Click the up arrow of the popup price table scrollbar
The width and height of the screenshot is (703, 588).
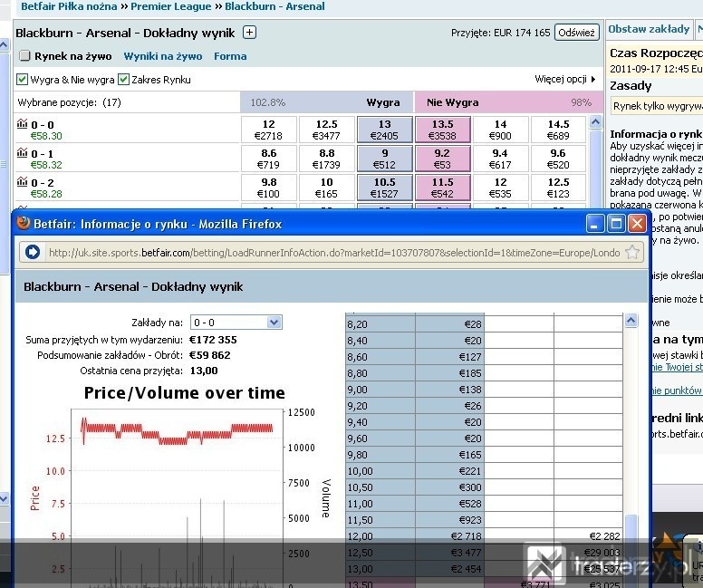(631, 320)
